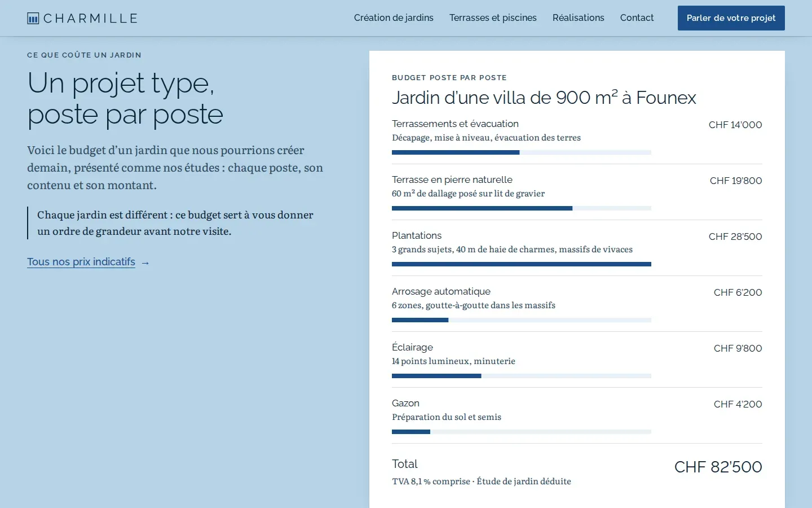The width and height of the screenshot is (812, 508).
Task: Open the Réalisations nav link
Action: (578, 18)
